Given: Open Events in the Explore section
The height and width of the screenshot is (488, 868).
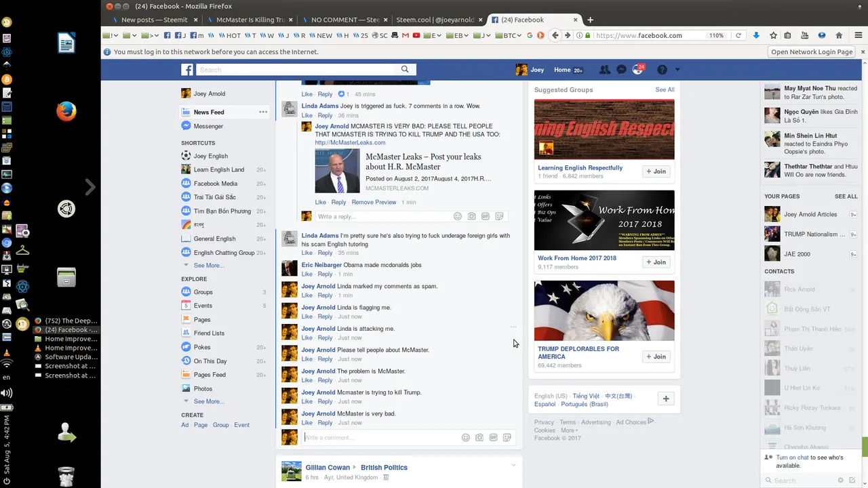Looking at the screenshot, I should point(203,306).
